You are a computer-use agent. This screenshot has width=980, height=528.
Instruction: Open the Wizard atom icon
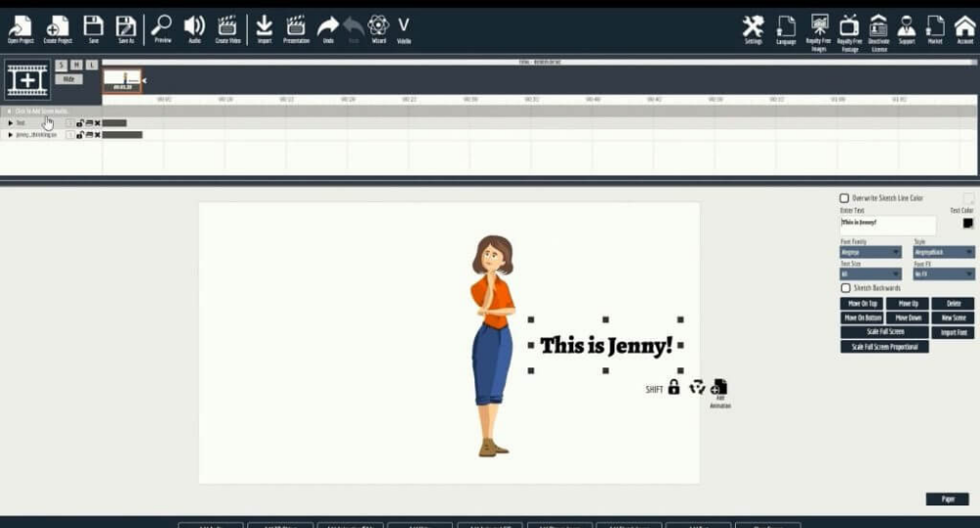point(378,29)
